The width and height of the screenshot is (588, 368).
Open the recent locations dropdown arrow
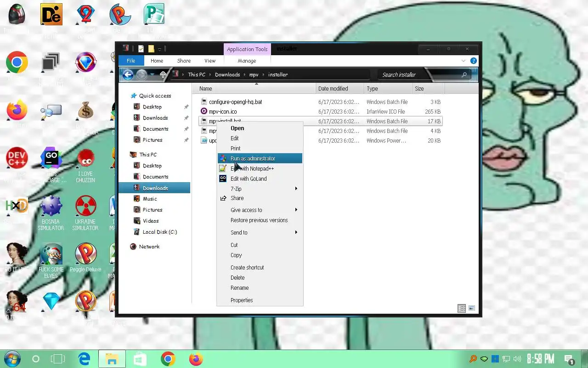[x=152, y=75]
